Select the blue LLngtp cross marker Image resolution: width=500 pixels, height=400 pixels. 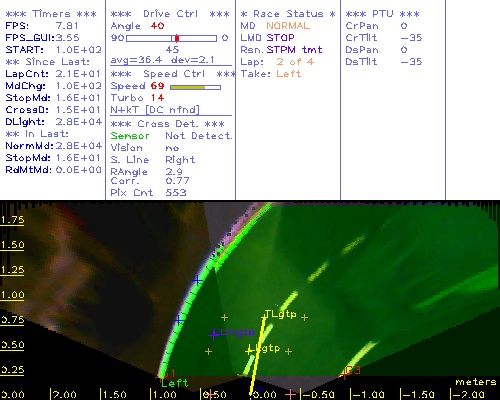[x=214, y=334]
